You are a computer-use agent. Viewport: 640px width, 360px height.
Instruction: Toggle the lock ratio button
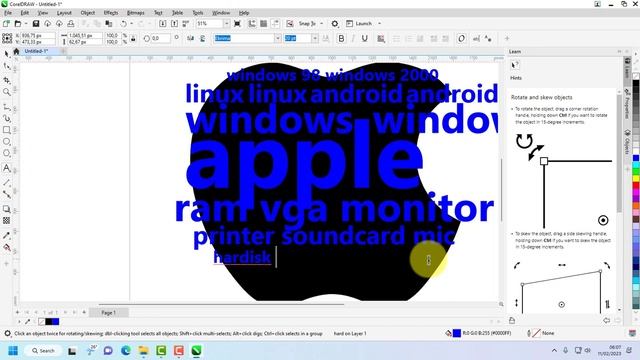click(x=133, y=38)
